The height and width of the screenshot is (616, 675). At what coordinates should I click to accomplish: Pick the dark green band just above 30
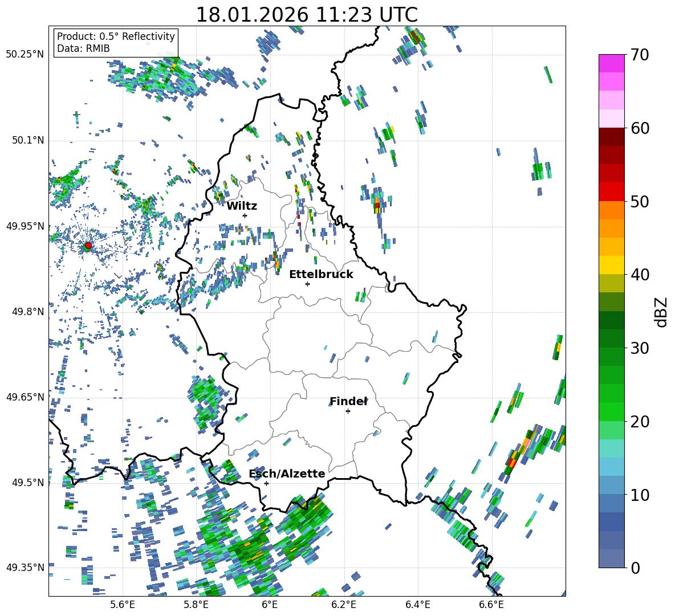[x=611, y=338]
